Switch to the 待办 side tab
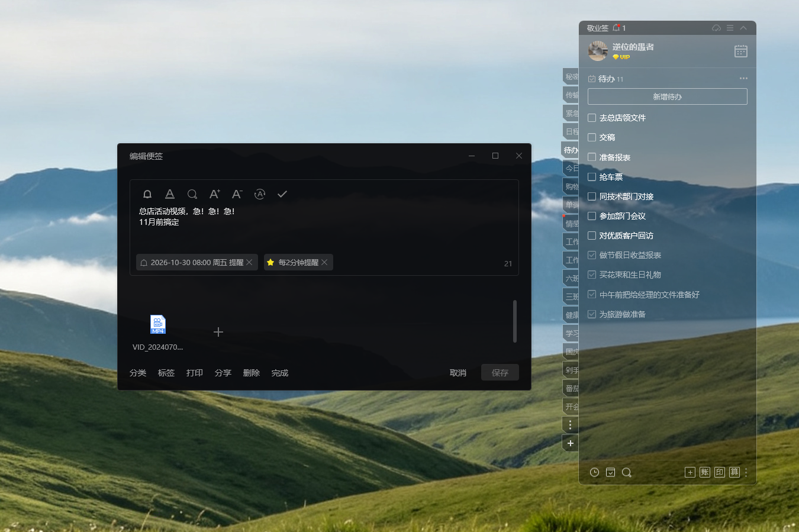The image size is (799, 532). (x=570, y=150)
